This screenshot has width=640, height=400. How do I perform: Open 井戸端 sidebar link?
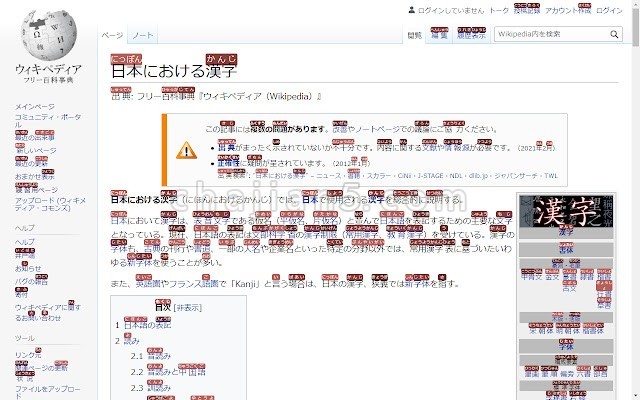point(25,255)
